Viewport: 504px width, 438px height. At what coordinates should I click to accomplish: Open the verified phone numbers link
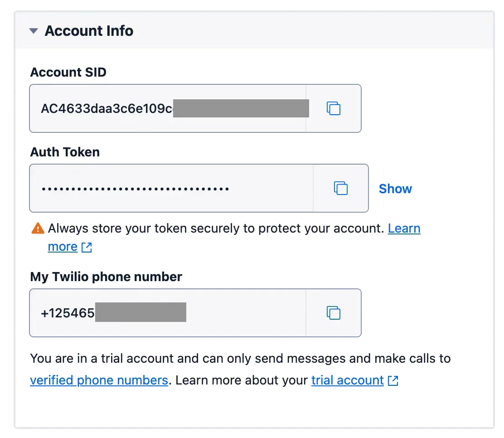pyautogui.click(x=99, y=380)
